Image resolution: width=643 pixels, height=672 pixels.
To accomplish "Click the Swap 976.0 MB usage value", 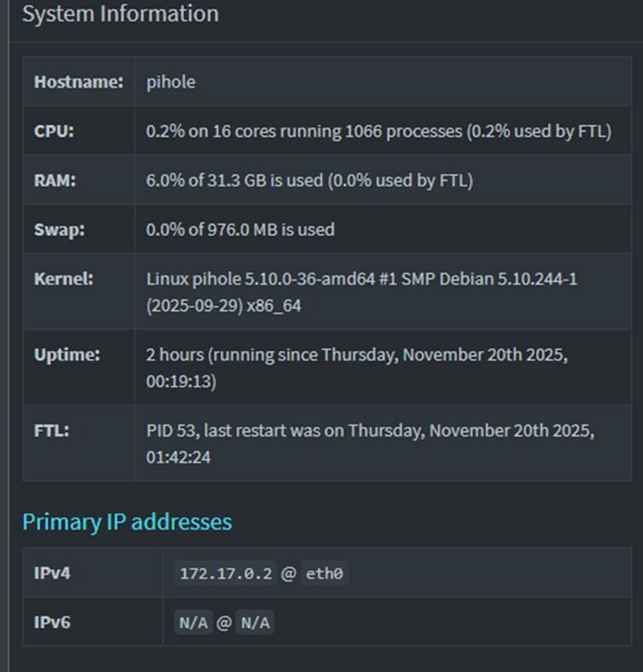I will pyautogui.click(x=240, y=229).
